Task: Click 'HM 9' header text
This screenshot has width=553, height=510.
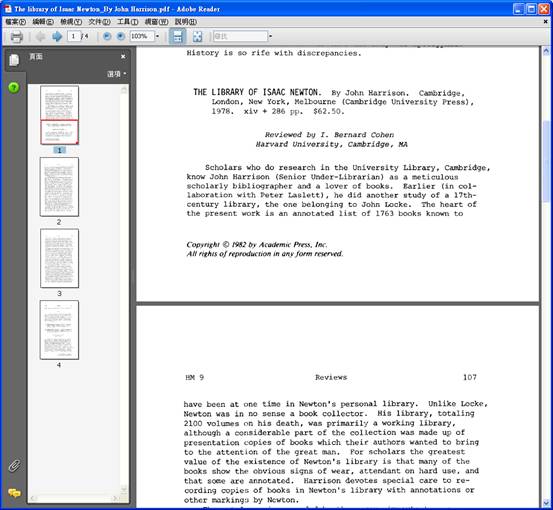Action: [x=195, y=377]
